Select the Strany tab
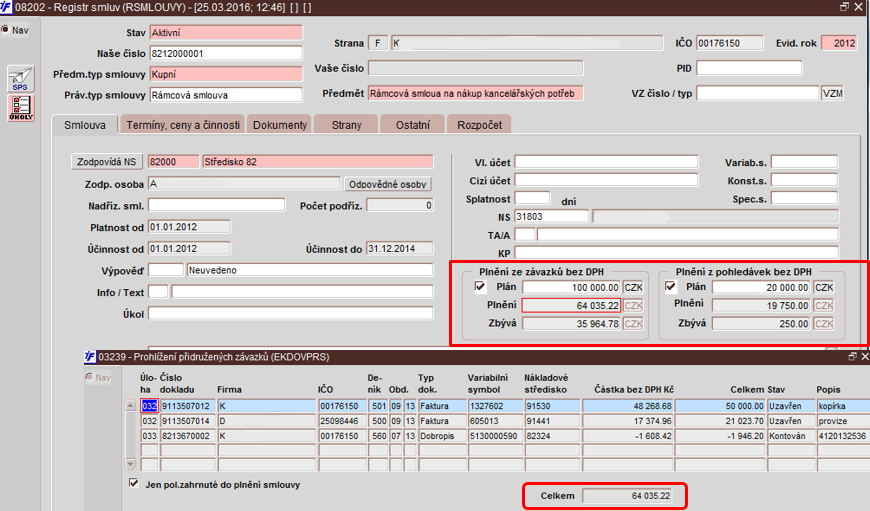The image size is (870, 511). click(x=346, y=125)
